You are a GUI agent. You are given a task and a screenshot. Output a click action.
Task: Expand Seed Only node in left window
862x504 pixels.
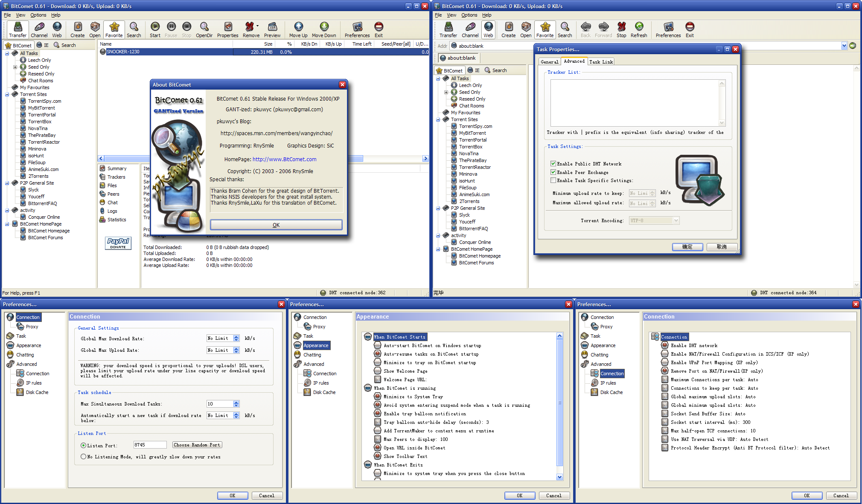click(15, 67)
